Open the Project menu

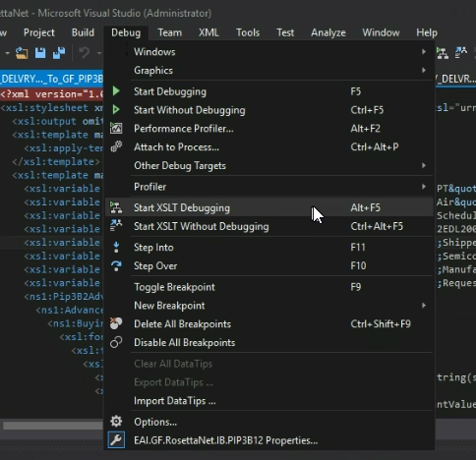(x=39, y=32)
